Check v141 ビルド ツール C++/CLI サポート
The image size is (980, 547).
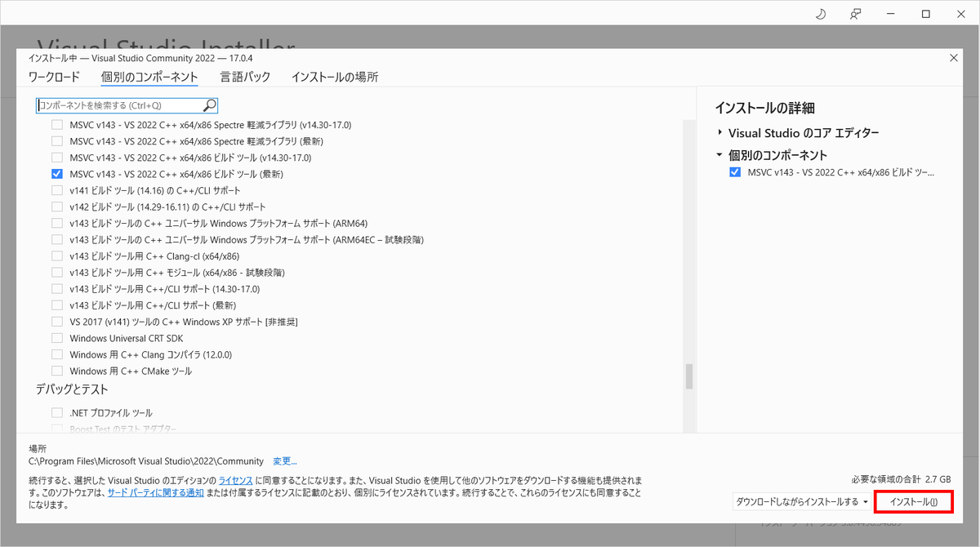(x=57, y=190)
